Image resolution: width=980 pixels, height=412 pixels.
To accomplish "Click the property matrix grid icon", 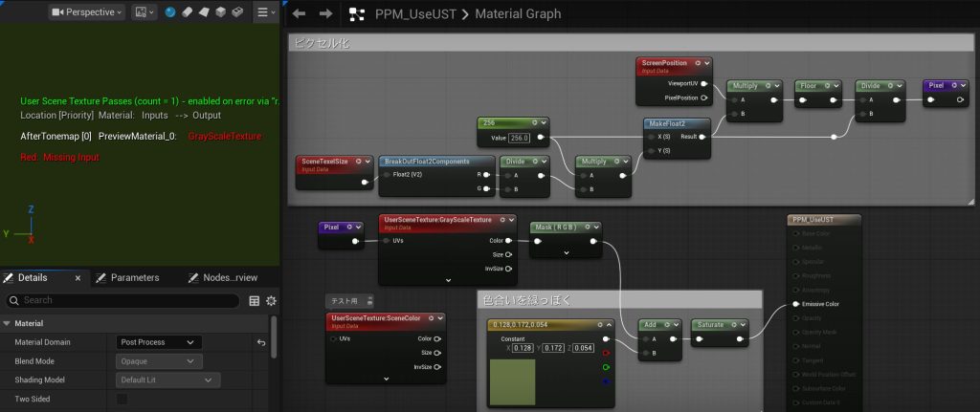I will click(254, 300).
